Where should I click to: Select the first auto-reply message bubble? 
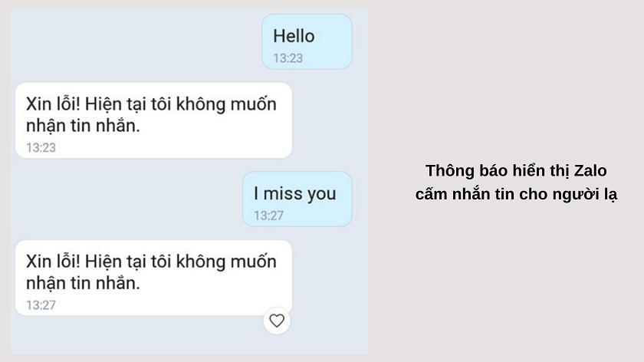(153, 120)
